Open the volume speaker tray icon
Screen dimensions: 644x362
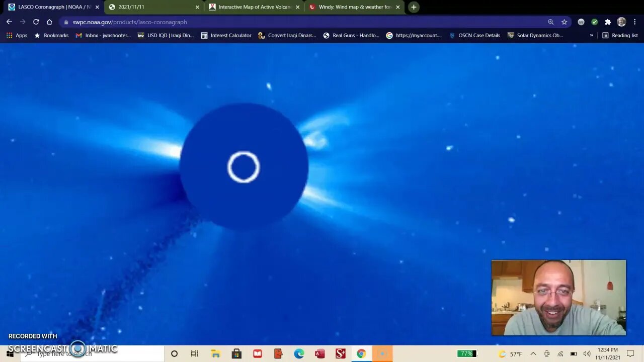tap(586, 354)
